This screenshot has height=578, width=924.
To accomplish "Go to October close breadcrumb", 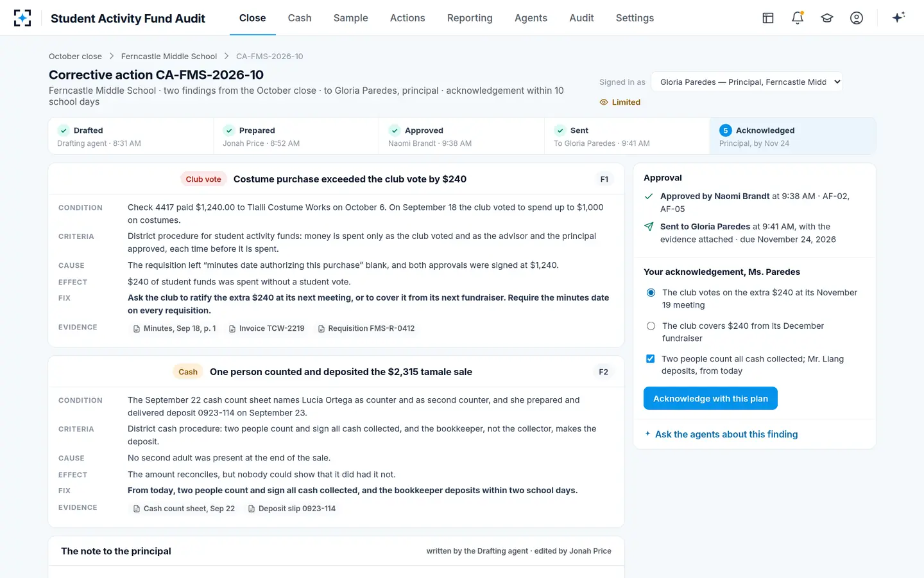I will pos(75,57).
